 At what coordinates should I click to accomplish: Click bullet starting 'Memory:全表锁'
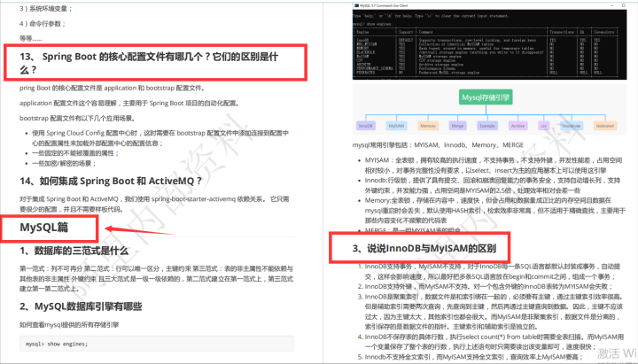pos(494,210)
